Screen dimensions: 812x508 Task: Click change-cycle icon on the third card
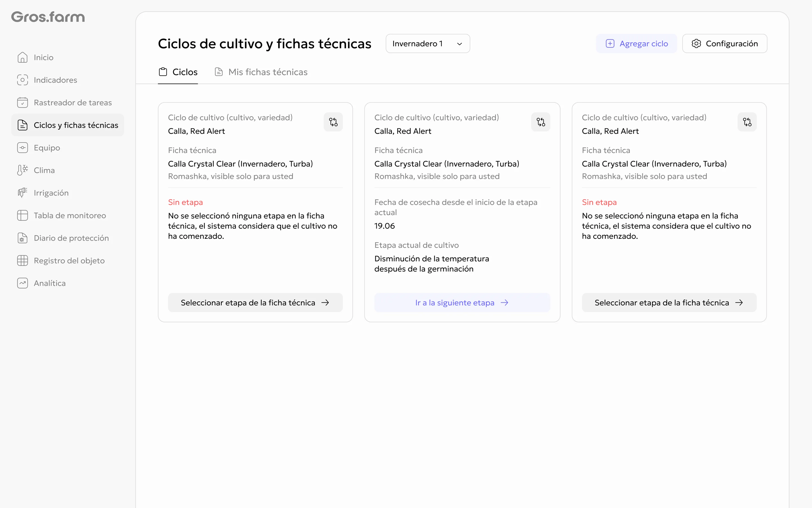pos(747,122)
